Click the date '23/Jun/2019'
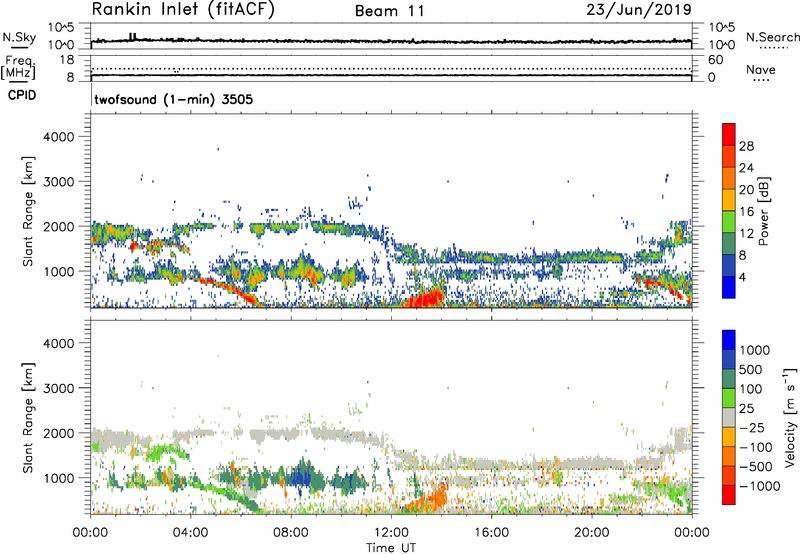 click(x=639, y=10)
